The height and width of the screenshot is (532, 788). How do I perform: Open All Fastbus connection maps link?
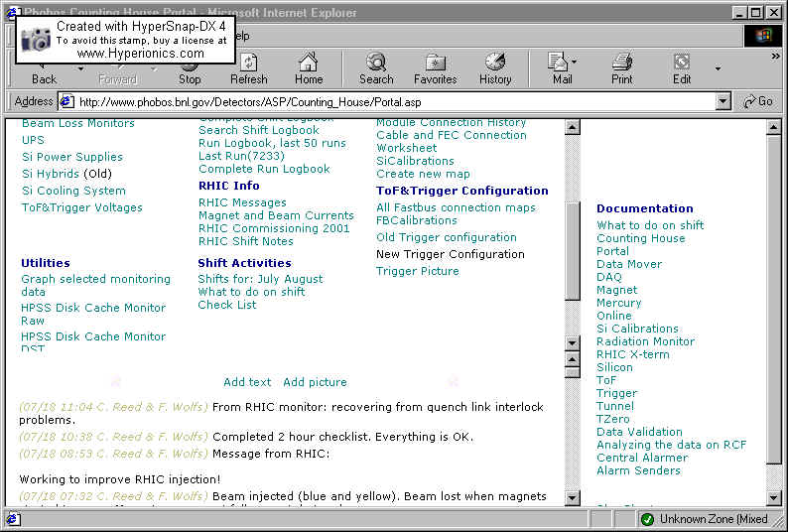[456, 207]
